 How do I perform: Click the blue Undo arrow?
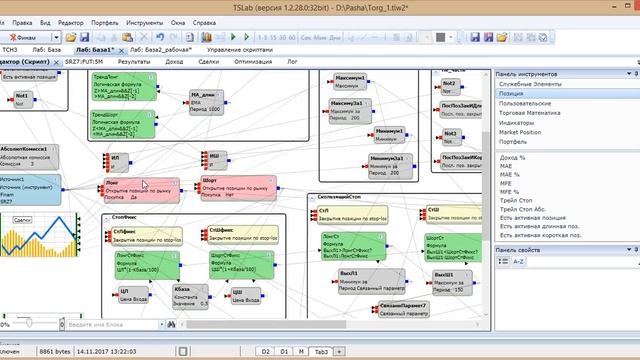160,38
